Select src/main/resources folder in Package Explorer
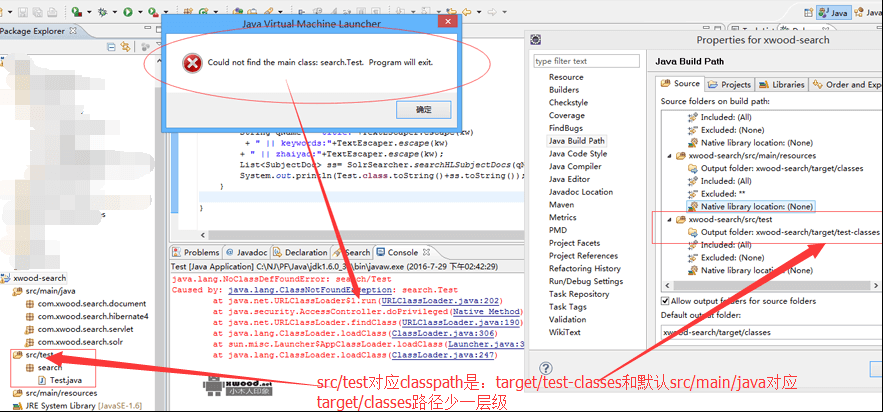The image size is (883, 412). click(x=55, y=393)
